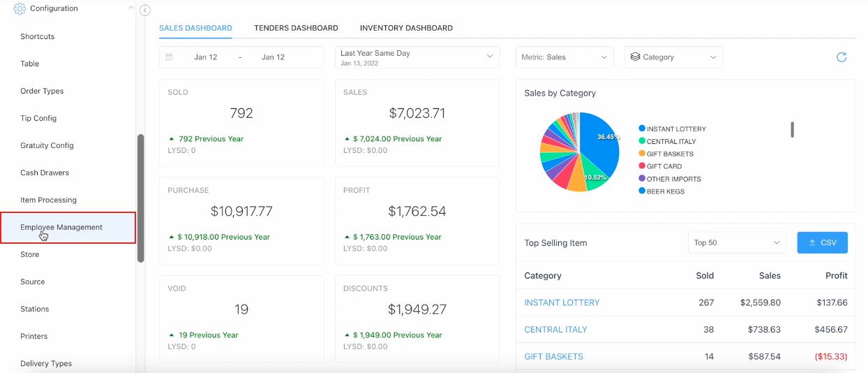Click the Configuration gear icon
Image resolution: width=868 pixels, height=373 pixels.
(x=20, y=8)
